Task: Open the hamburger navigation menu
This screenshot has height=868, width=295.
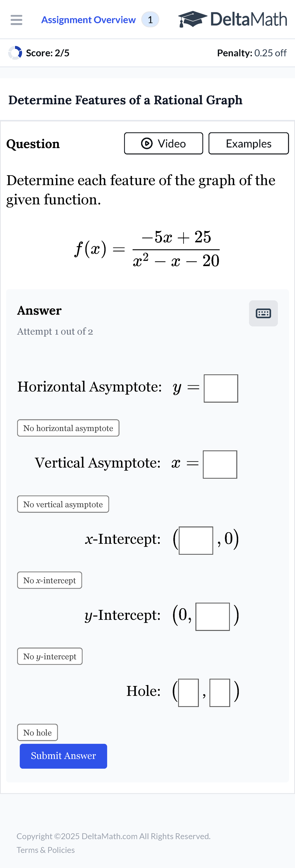Action: click(16, 20)
